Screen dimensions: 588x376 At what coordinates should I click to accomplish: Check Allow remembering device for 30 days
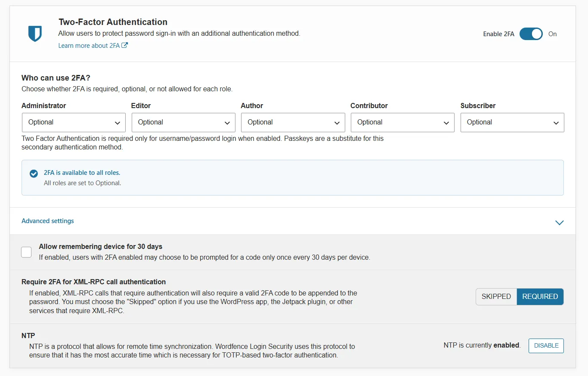click(x=26, y=252)
